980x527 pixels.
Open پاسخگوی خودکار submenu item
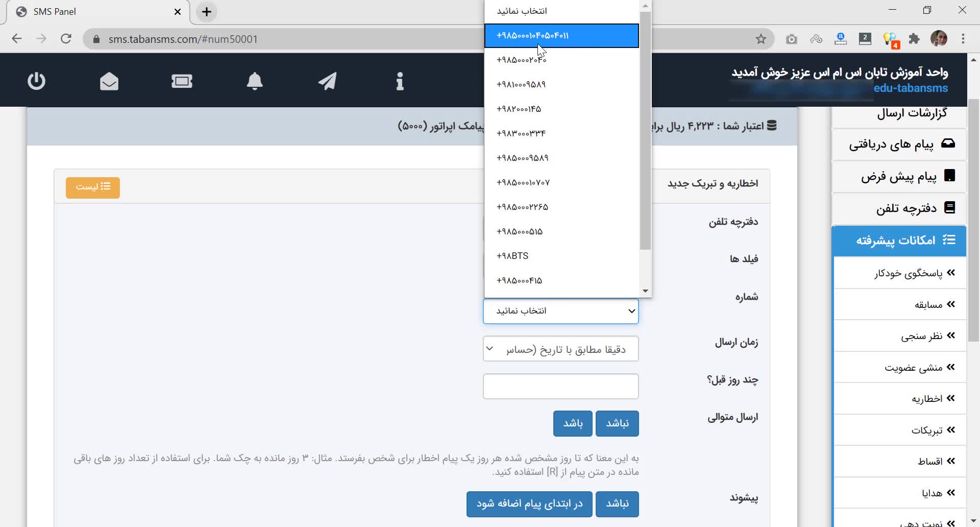click(900, 273)
